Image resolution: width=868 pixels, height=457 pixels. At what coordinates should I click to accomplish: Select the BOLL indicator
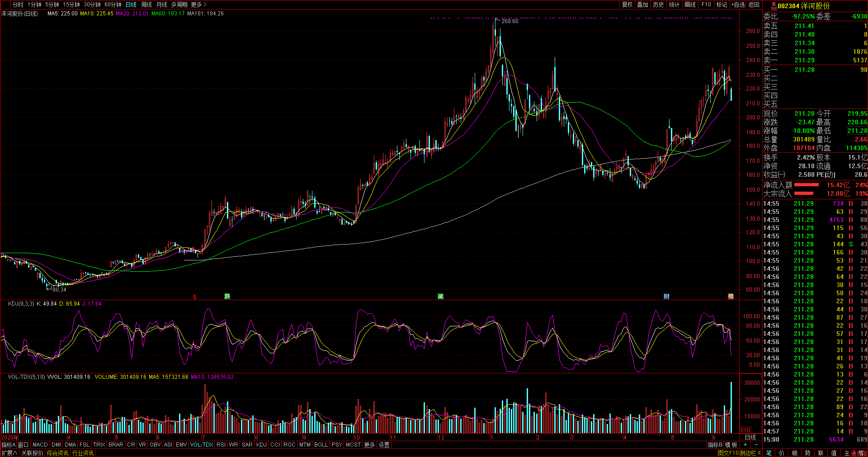[321, 445]
